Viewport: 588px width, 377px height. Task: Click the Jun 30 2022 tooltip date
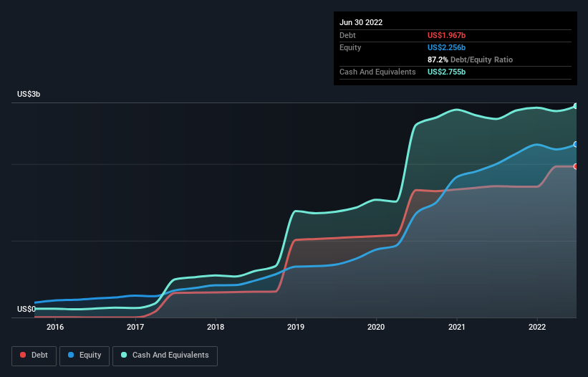[x=361, y=22]
